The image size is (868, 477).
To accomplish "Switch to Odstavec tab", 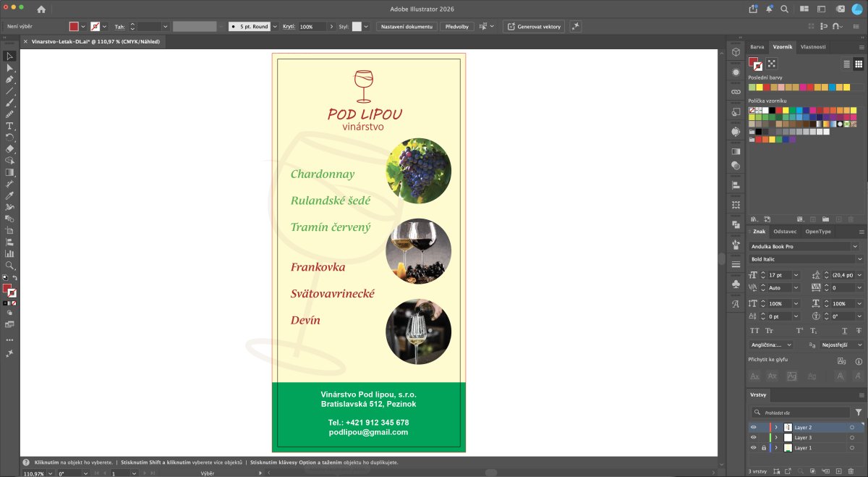I will pyautogui.click(x=785, y=232).
